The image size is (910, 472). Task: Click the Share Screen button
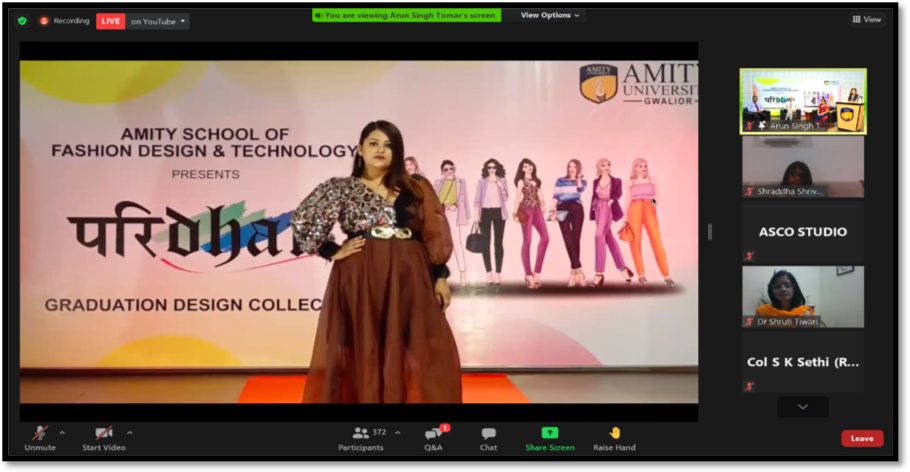point(550,439)
